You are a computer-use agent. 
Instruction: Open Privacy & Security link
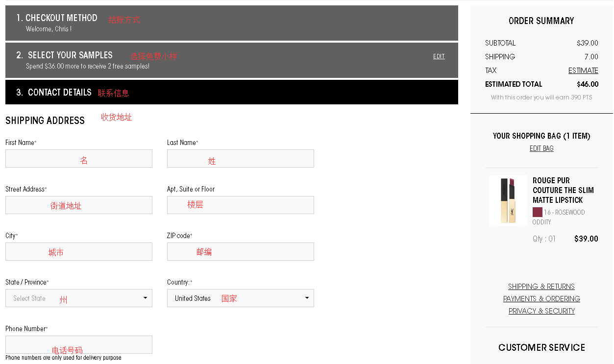pyautogui.click(x=541, y=311)
